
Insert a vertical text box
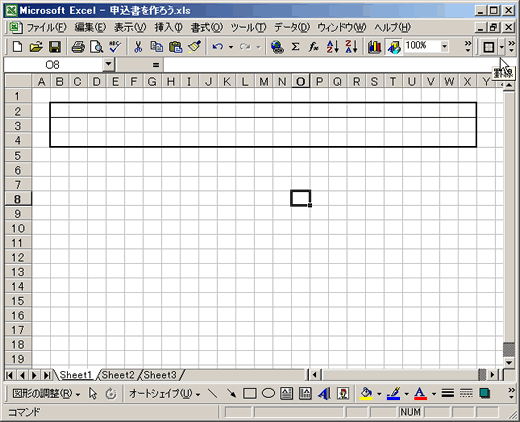tap(305, 394)
